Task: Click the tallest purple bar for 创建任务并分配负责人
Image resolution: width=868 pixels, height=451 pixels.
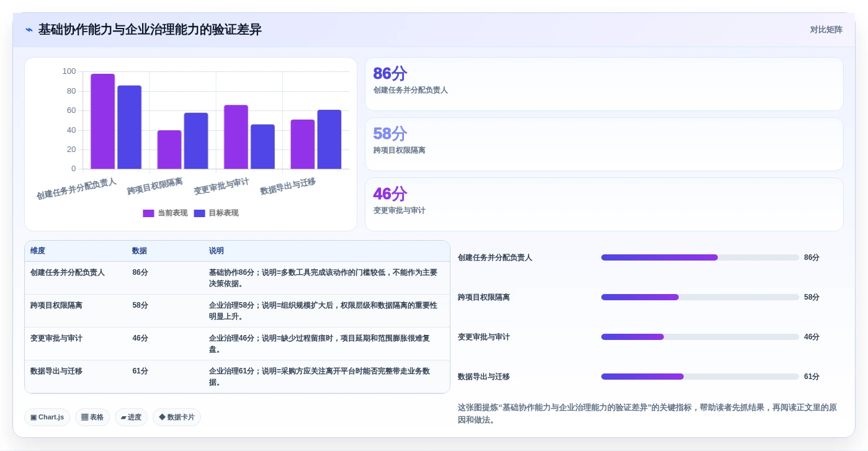Action: pyautogui.click(x=103, y=122)
